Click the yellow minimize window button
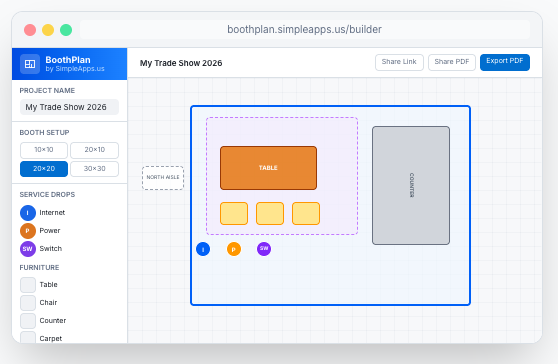This screenshot has width=558, height=364. tap(48, 30)
